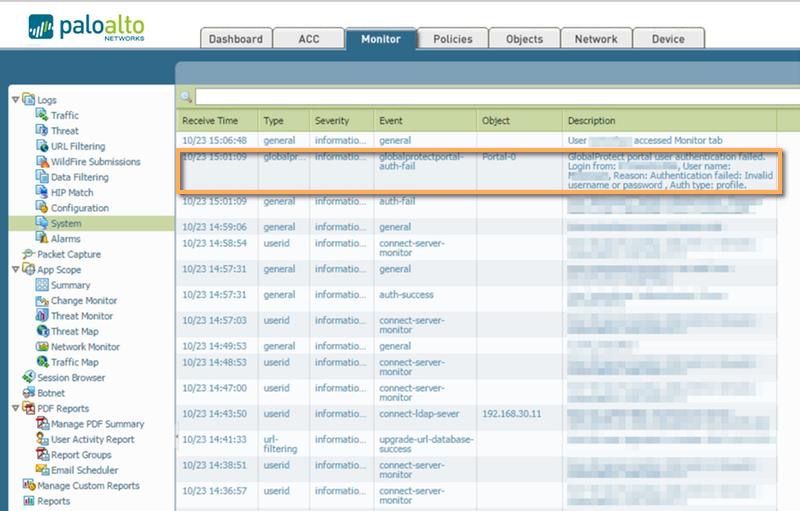The image size is (800, 511).
Task: Click the Reports chart icon
Action: (x=28, y=500)
